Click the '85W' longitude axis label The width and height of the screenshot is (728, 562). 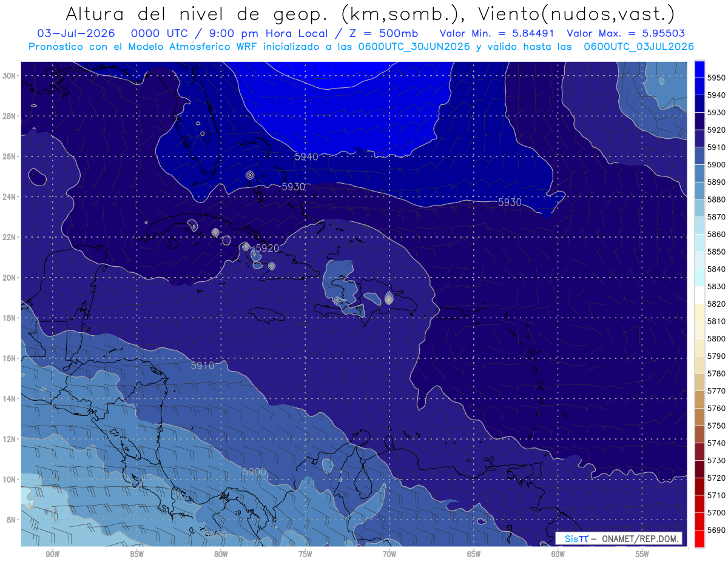136,554
